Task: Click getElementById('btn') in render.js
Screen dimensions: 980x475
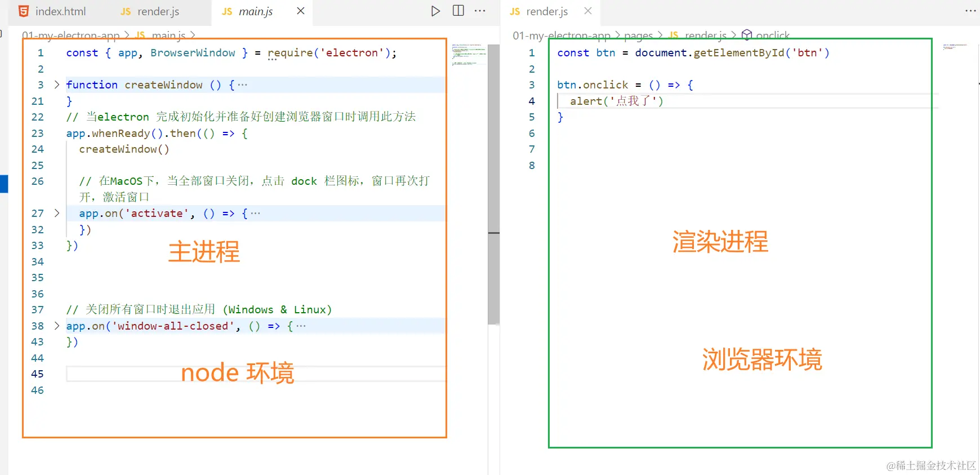Action: click(761, 53)
